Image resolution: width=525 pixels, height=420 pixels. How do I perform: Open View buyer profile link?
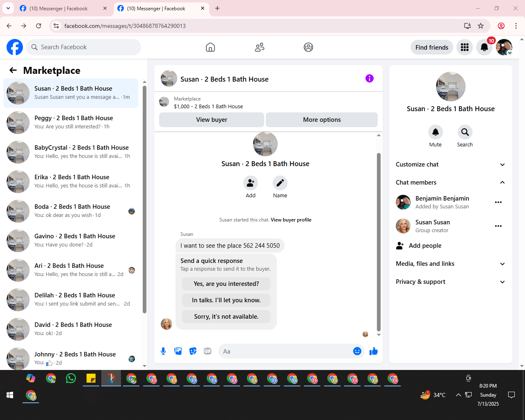click(x=291, y=220)
